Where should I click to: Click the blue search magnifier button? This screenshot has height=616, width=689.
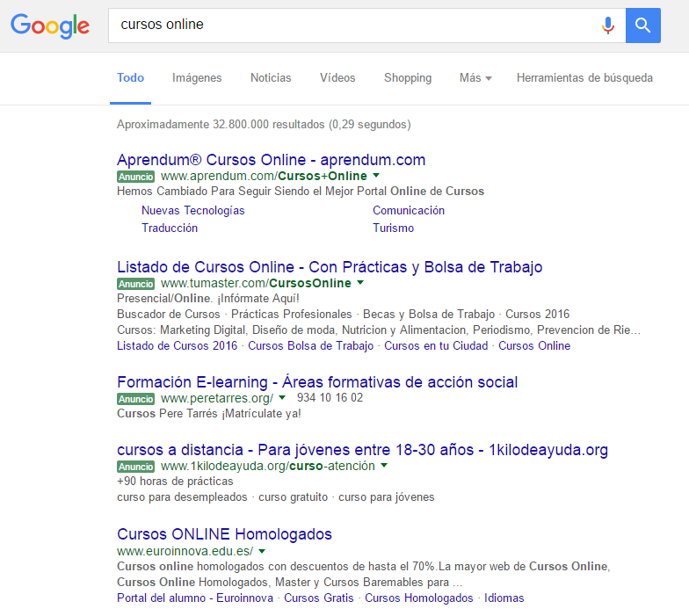[x=643, y=25]
